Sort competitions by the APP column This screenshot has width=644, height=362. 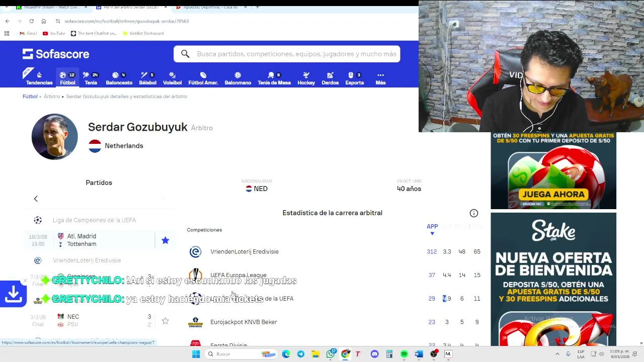[x=432, y=229]
